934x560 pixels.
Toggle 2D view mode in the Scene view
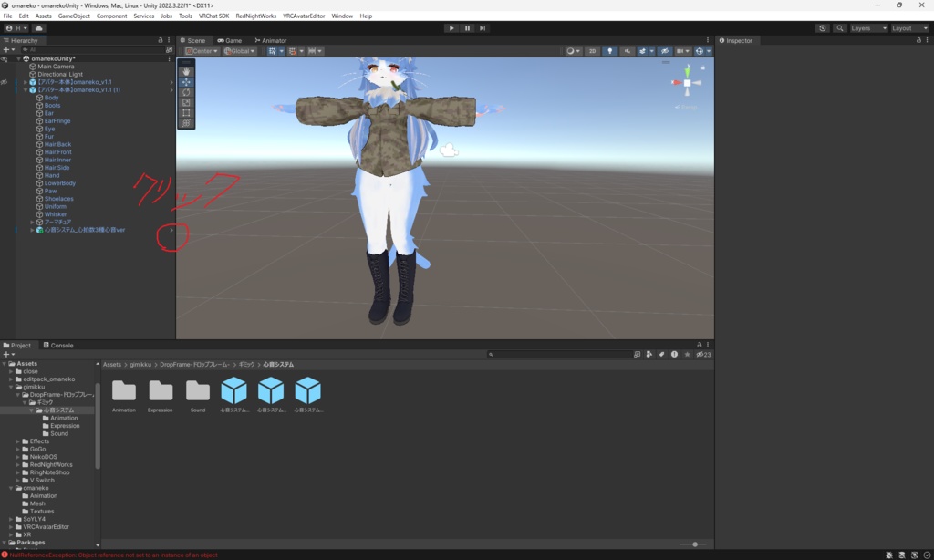(x=591, y=51)
